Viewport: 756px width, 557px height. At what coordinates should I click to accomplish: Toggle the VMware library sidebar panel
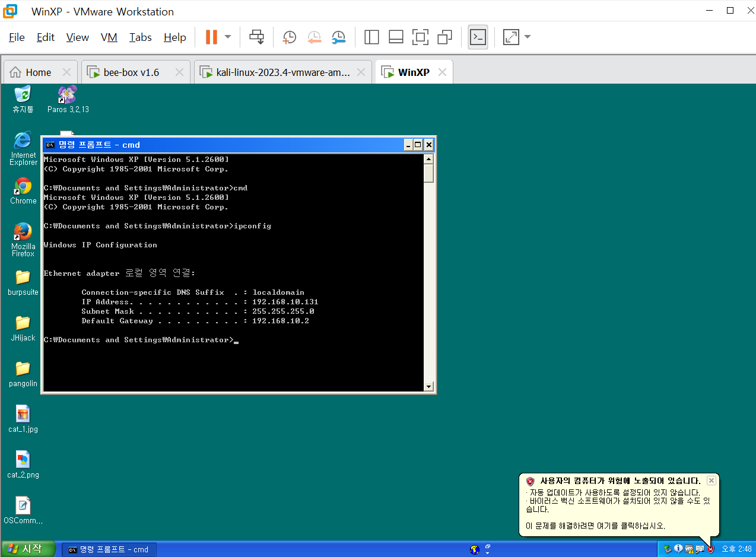click(x=371, y=37)
